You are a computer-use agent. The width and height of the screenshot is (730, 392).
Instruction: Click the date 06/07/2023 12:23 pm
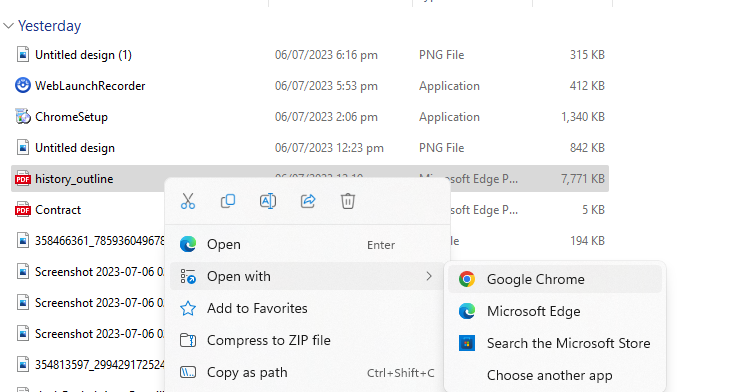point(329,148)
